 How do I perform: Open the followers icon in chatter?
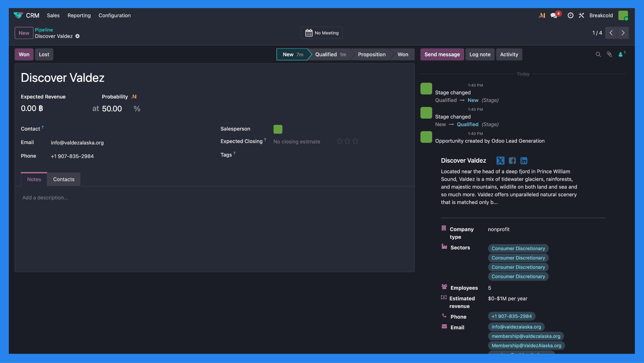621,54
